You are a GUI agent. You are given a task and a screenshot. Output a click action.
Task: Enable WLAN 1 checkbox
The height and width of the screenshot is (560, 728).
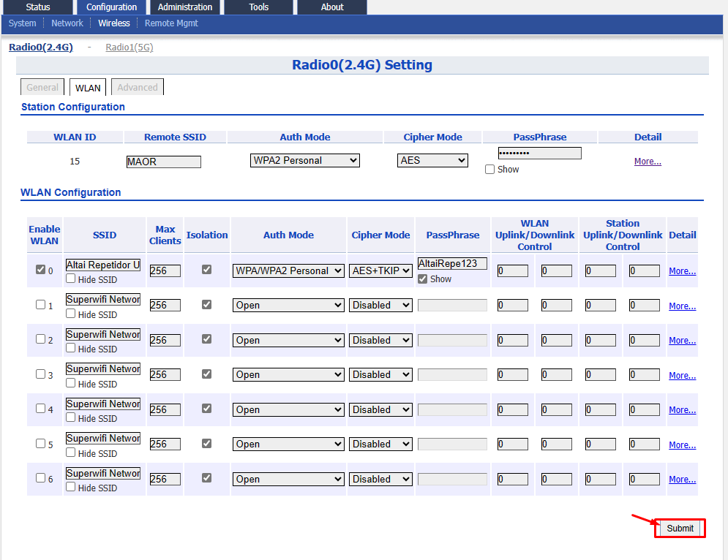tap(40, 304)
